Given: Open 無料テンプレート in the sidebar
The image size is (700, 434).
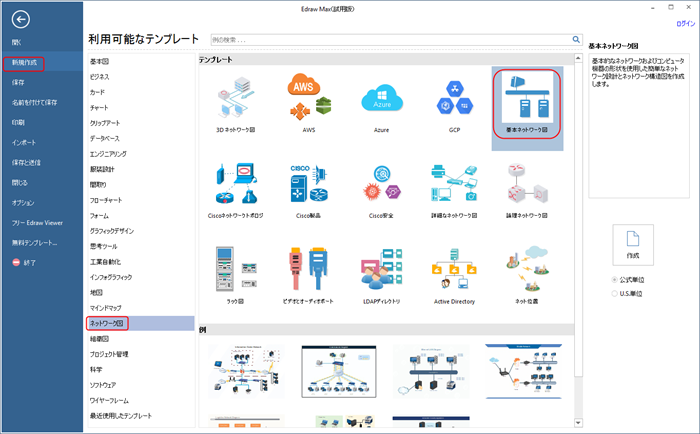Looking at the screenshot, I should [x=34, y=243].
